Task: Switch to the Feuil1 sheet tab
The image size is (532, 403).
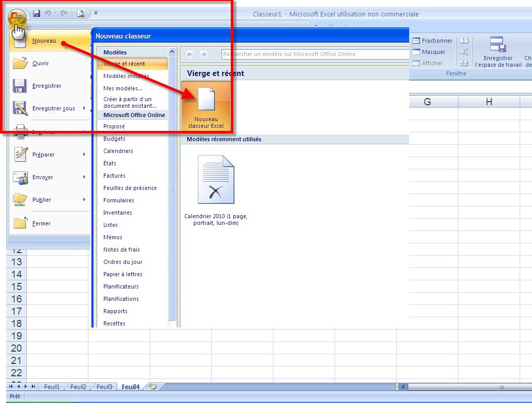Action: click(x=51, y=387)
